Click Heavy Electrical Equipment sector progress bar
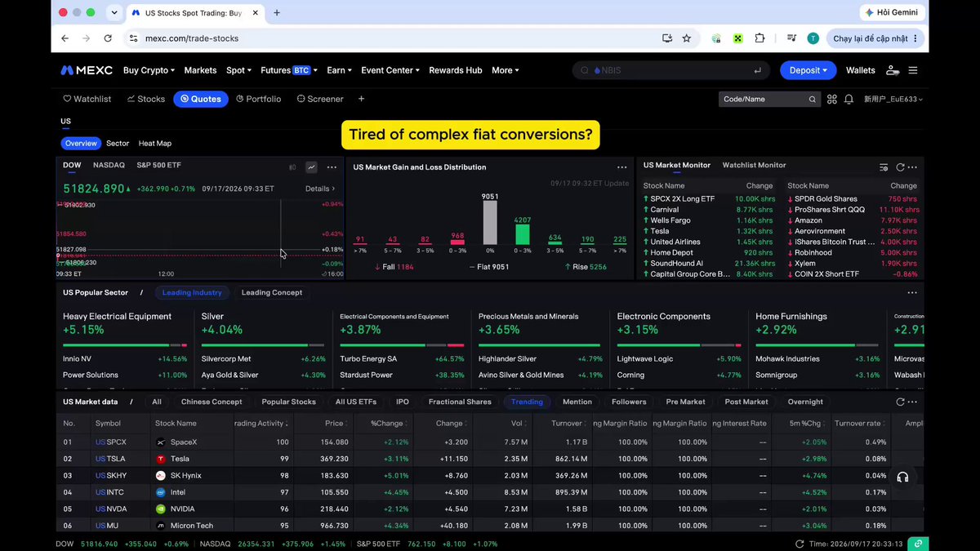980x551 pixels. click(x=125, y=345)
